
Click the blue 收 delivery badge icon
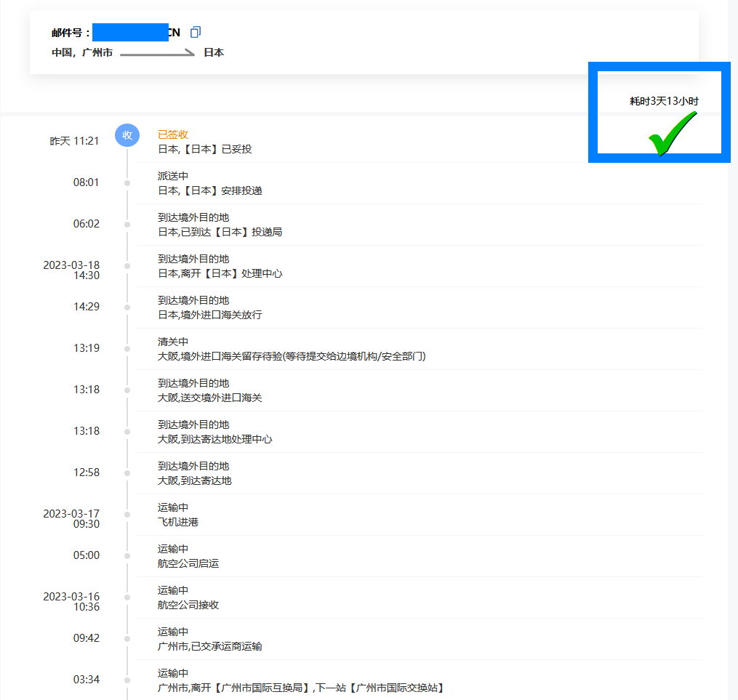tap(127, 135)
